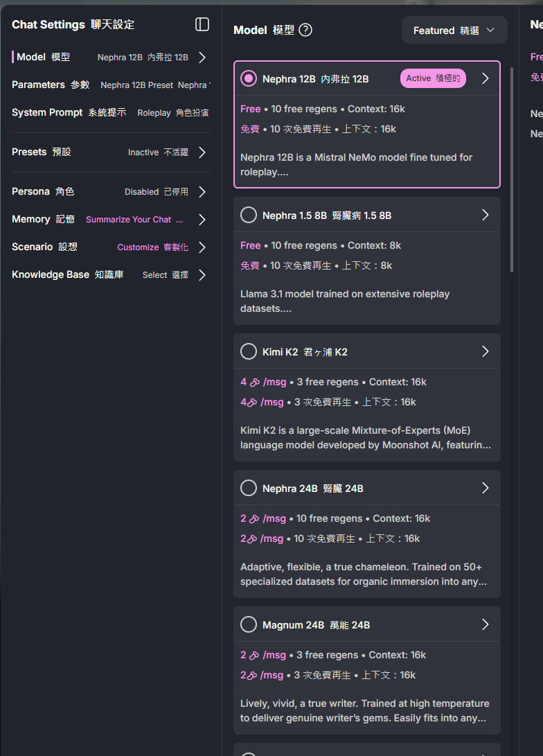This screenshot has width=543, height=756.
Task: Click the Nephra 12B Preset parameters value
Action: (155, 85)
